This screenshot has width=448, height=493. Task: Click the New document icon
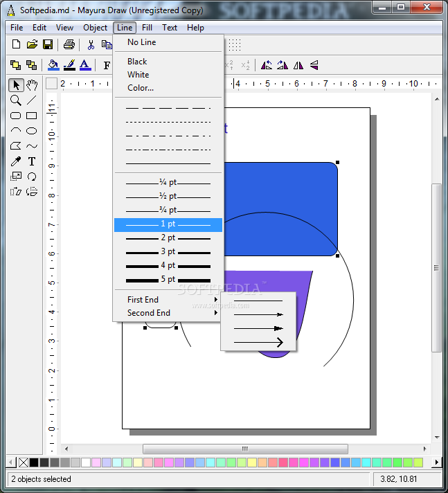click(x=16, y=44)
